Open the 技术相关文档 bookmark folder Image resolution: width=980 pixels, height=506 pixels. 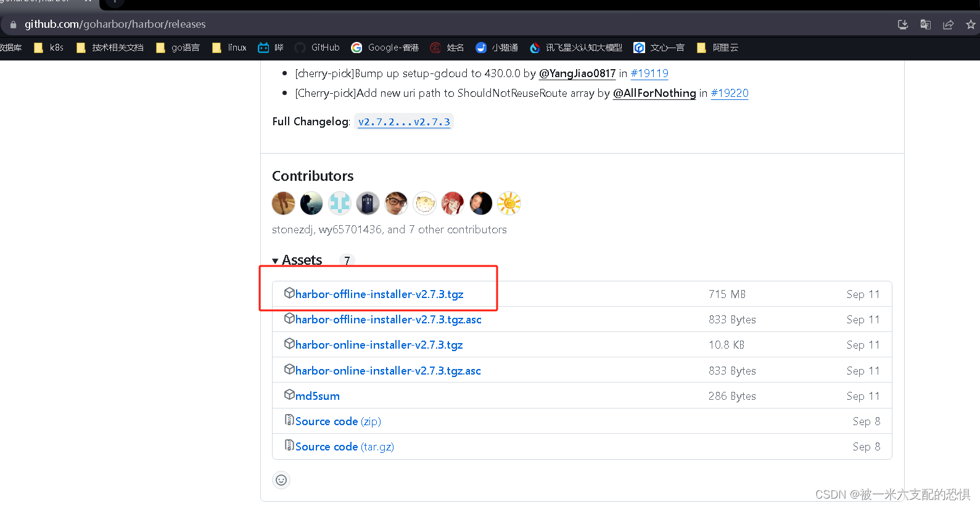(x=109, y=48)
